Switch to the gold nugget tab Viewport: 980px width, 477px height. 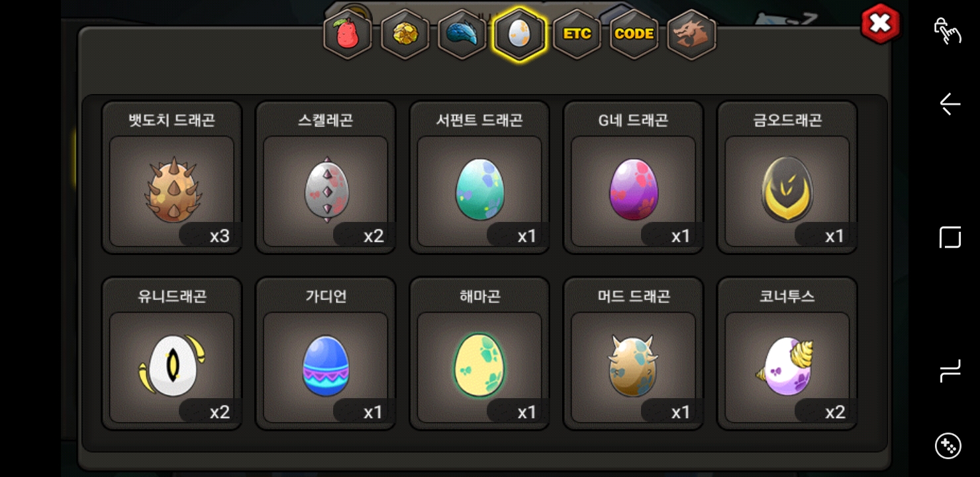point(405,34)
